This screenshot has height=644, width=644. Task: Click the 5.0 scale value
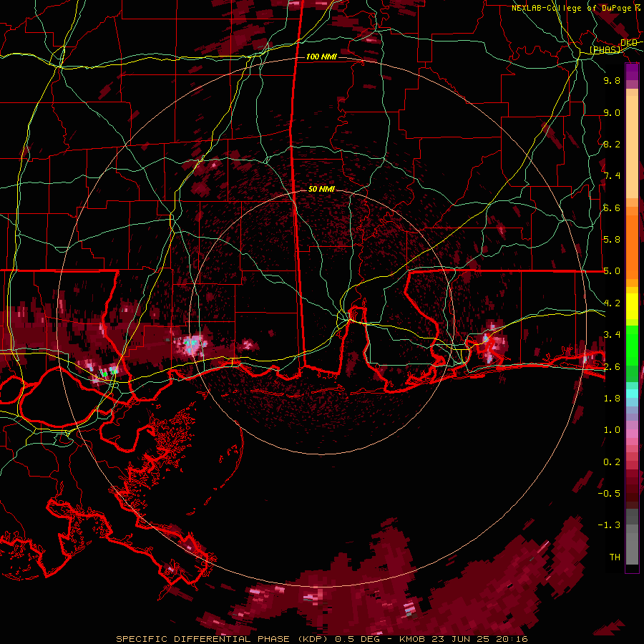[612, 271]
